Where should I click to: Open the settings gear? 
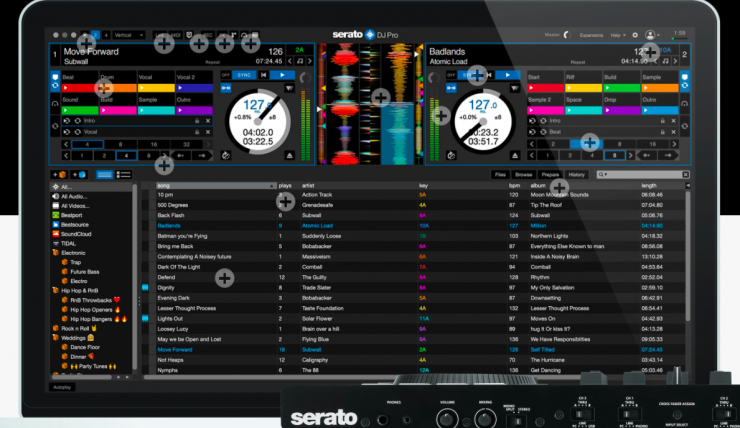pos(635,35)
